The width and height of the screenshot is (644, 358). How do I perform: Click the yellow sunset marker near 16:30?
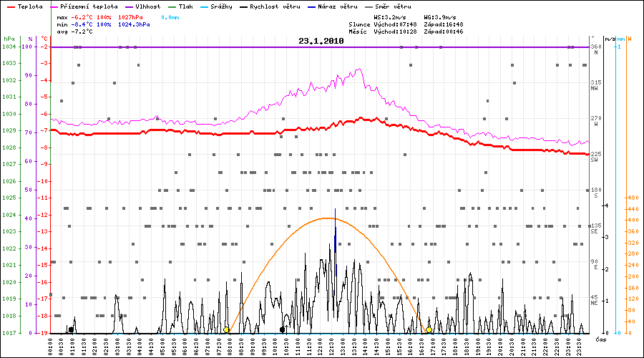pyautogui.click(x=429, y=330)
